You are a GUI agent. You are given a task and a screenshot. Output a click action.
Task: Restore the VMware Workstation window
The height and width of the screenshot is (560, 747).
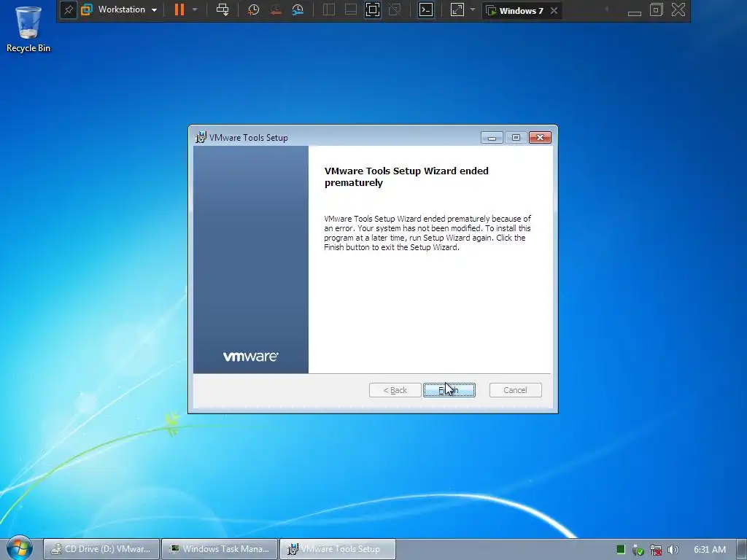click(x=656, y=9)
